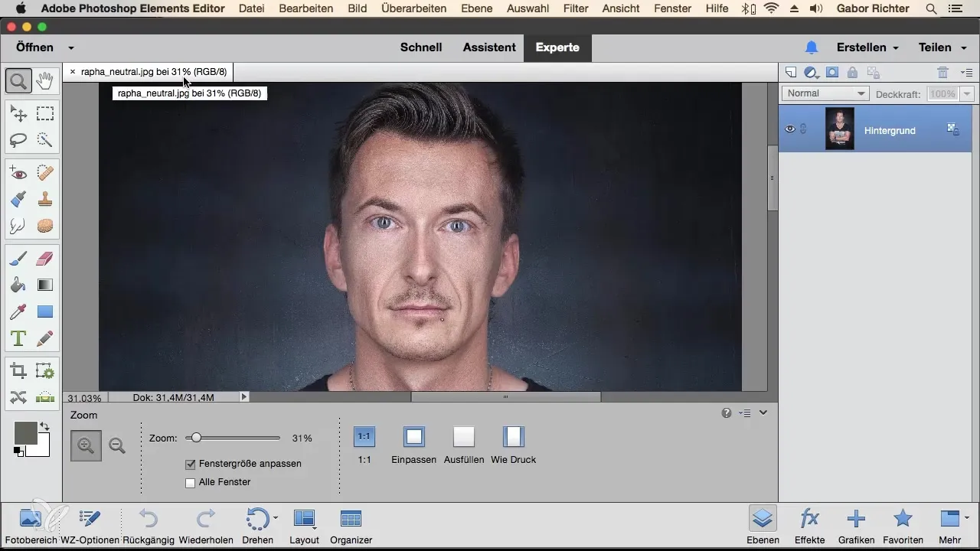This screenshot has height=551, width=980.
Task: Click Ausfüllen fill screen button
Action: (464, 437)
